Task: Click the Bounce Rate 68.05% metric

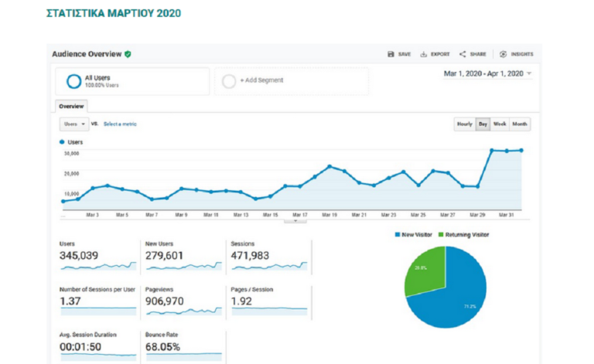Action: (x=183, y=347)
